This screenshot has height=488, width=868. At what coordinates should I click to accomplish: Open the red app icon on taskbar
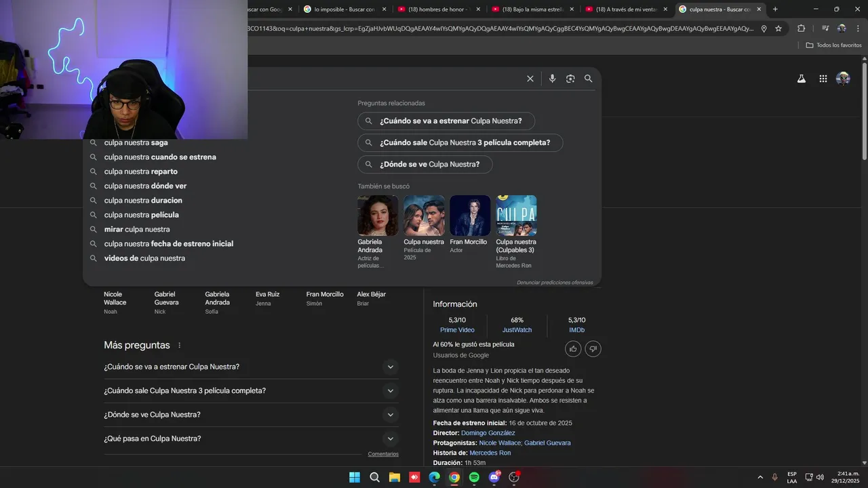[x=414, y=477]
